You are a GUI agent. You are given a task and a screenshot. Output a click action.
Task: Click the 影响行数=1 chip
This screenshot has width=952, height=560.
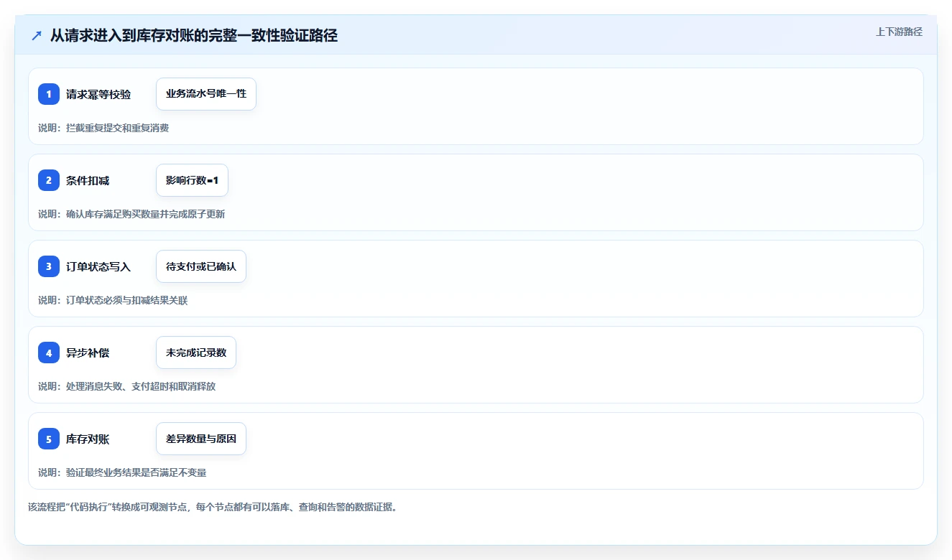tap(192, 180)
